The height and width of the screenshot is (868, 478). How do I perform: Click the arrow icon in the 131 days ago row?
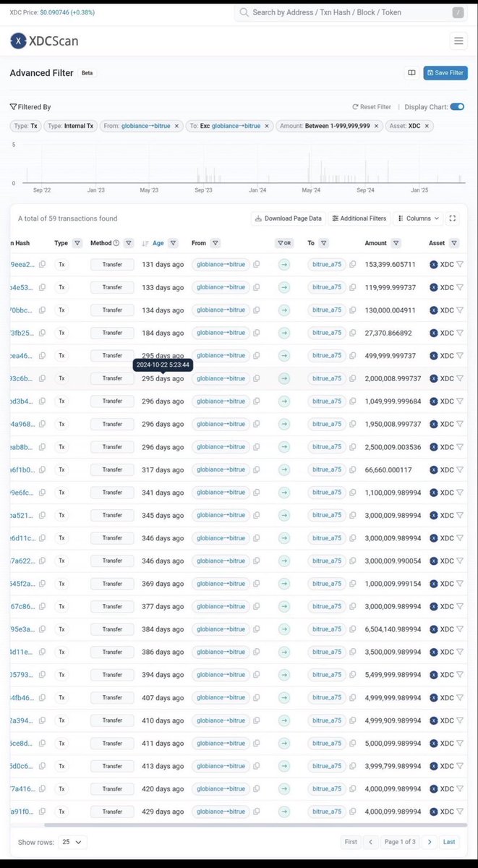point(283,265)
